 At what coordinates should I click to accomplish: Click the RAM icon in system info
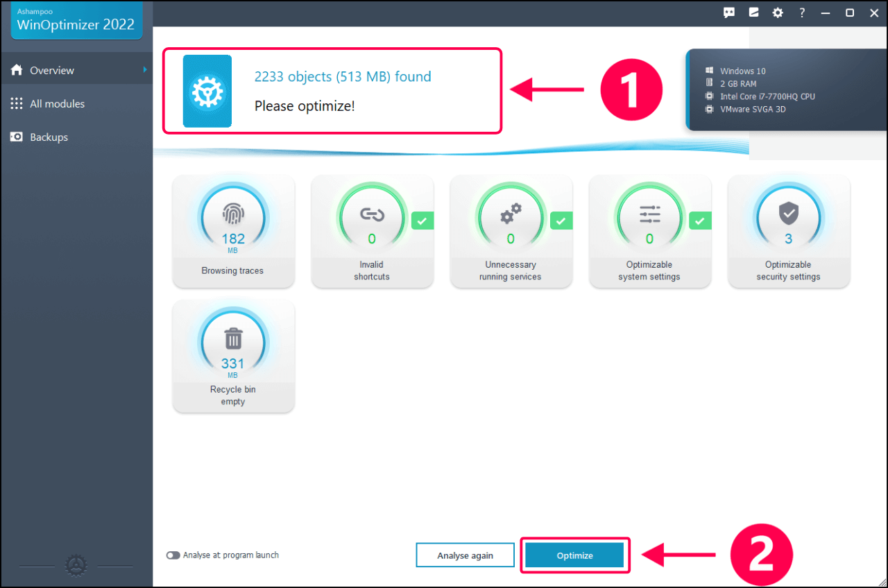(x=710, y=83)
